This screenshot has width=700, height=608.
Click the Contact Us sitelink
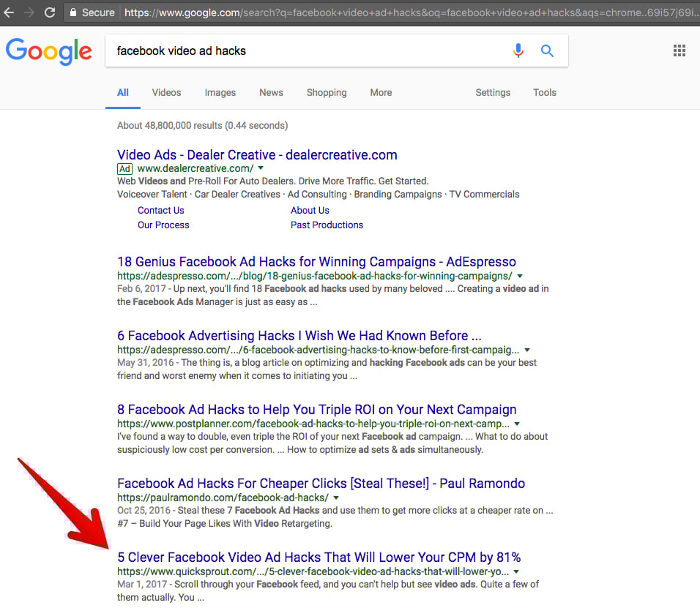click(x=160, y=210)
